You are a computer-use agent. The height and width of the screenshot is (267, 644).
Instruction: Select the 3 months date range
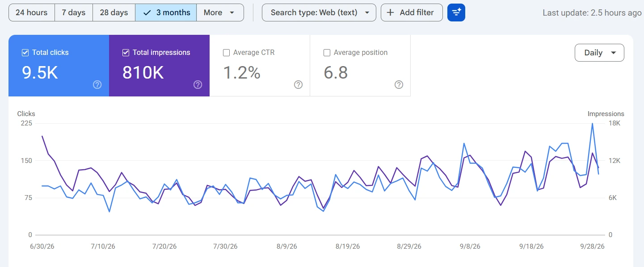click(166, 13)
